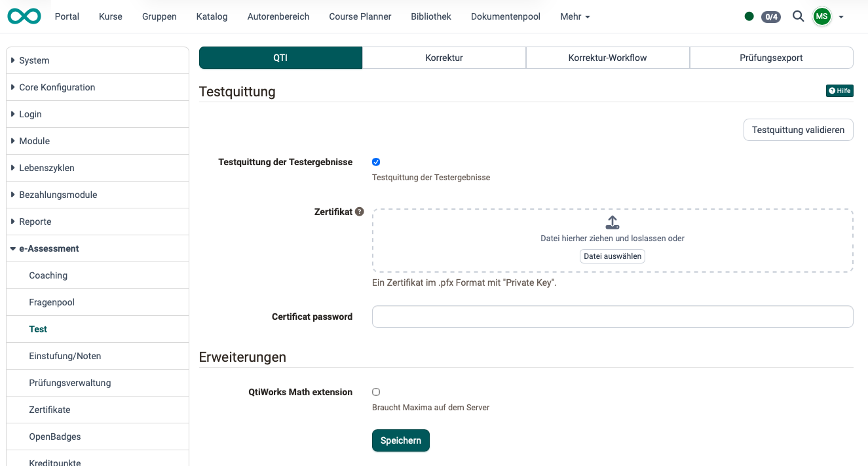
Task: Switch to the Korrektur-Workflow tab
Action: click(607, 58)
